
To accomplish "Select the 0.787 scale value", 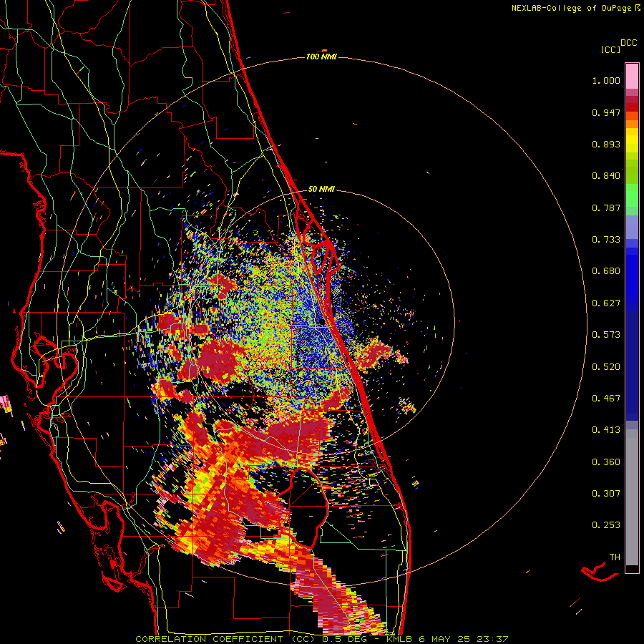I will coord(606,208).
